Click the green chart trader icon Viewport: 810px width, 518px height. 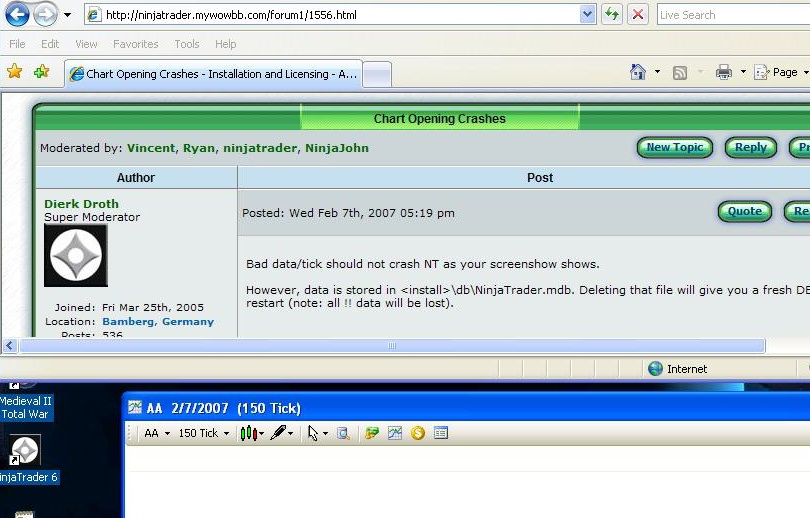click(372, 433)
